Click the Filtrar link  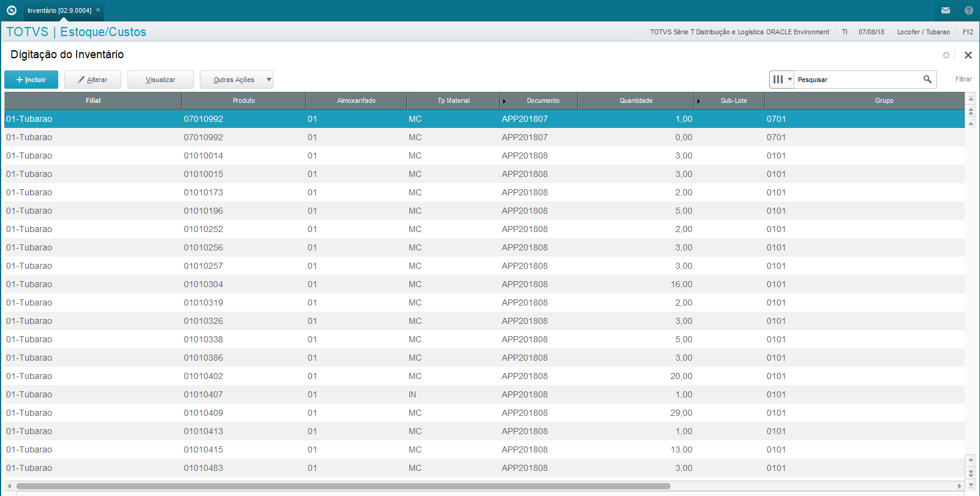click(963, 79)
